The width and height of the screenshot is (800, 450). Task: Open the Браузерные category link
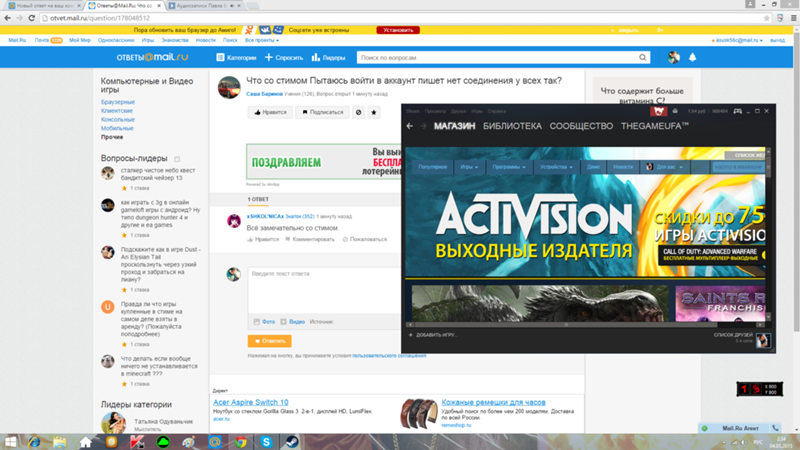[x=118, y=102]
